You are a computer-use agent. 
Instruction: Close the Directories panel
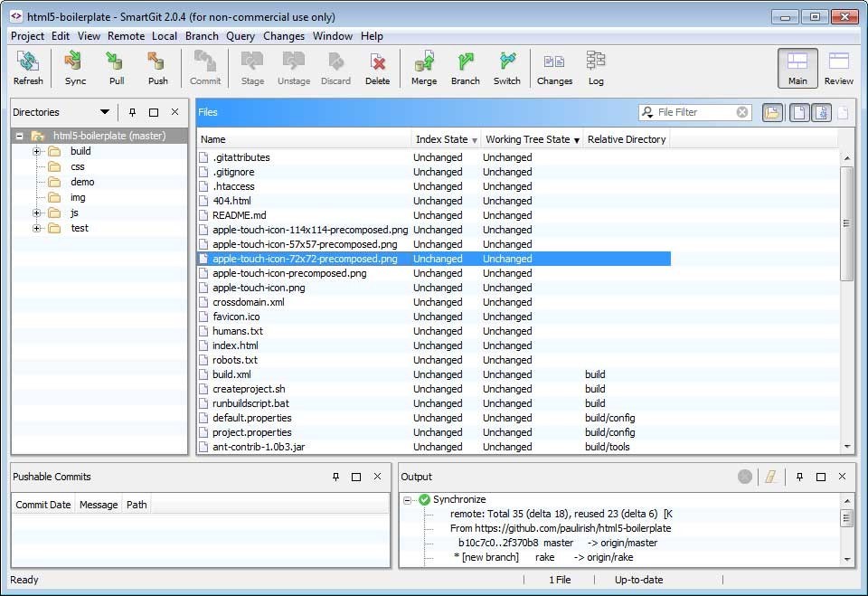(175, 112)
